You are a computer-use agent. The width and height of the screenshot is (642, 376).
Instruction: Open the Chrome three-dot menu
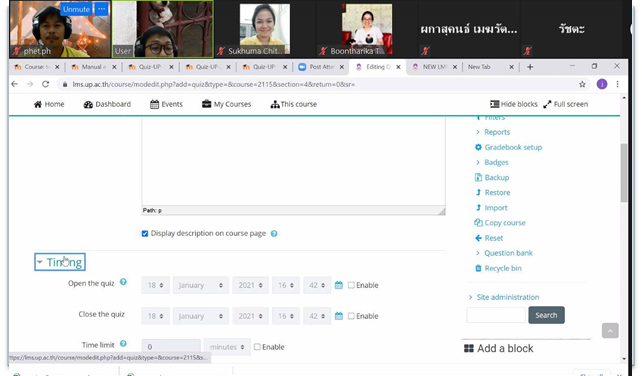617,84
